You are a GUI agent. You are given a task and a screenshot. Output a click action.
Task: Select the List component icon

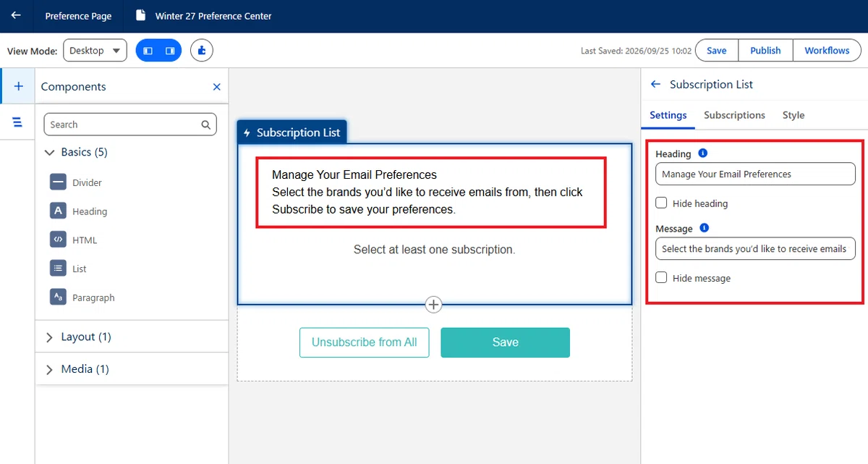[x=58, y=269]
